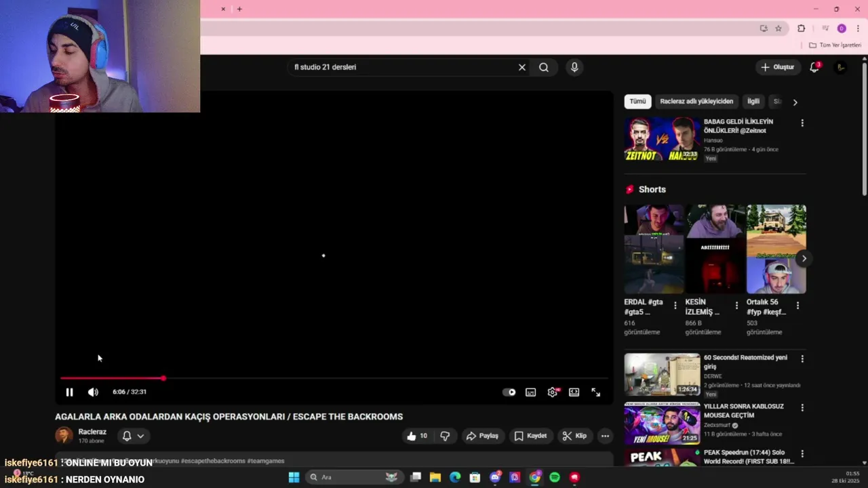Switch to theater mode

click(x=574, y=392)
